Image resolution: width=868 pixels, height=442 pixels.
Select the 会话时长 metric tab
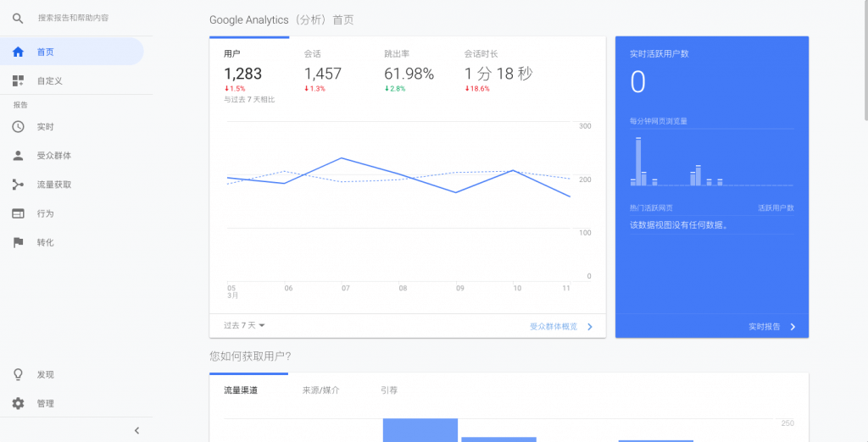point(498,72)
